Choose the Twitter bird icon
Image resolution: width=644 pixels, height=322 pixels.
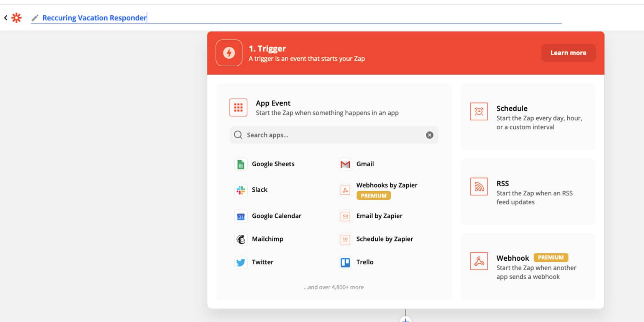pos(241,263)
